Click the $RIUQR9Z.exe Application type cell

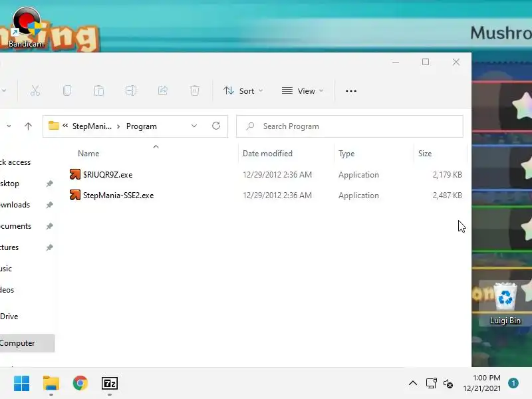pyautogui.click(x=358, y=175)
